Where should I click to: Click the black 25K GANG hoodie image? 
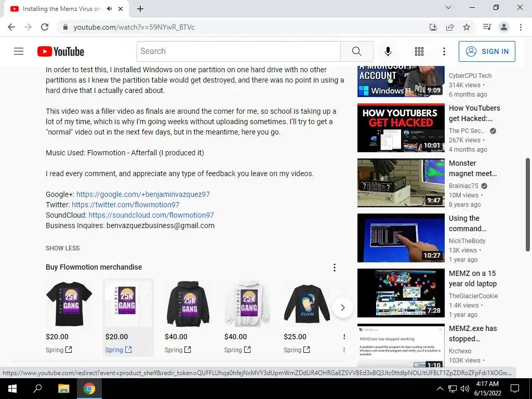point(188,303)
